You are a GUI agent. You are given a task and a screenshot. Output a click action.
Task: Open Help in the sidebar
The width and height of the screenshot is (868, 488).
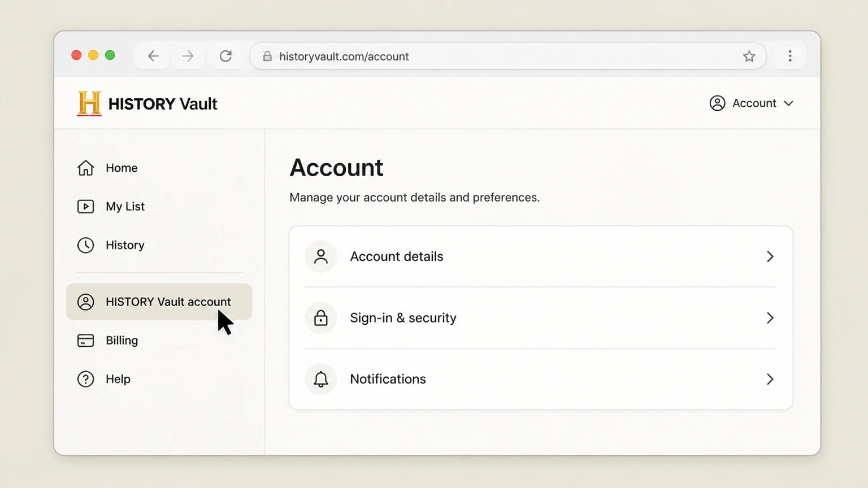pos(159,379)
